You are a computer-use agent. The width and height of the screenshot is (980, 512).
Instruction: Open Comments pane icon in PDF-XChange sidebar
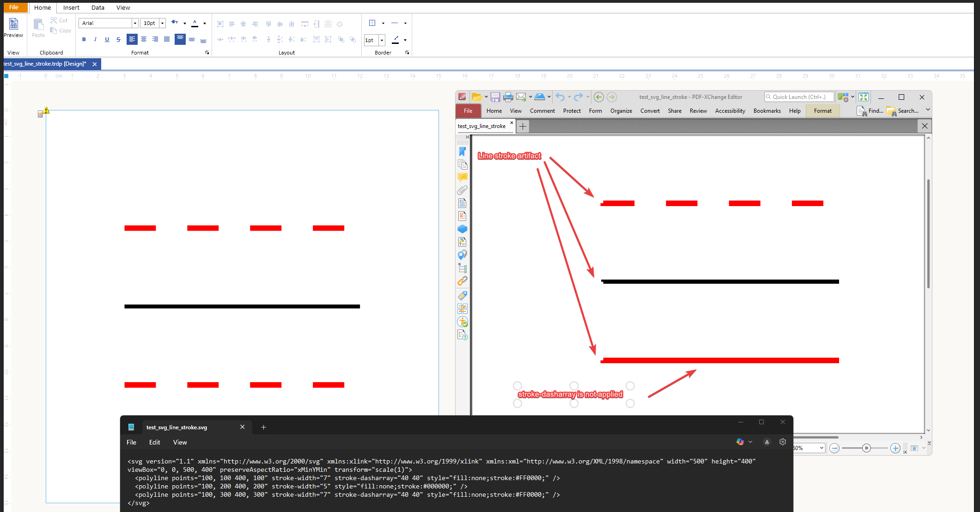click(463, 177)
